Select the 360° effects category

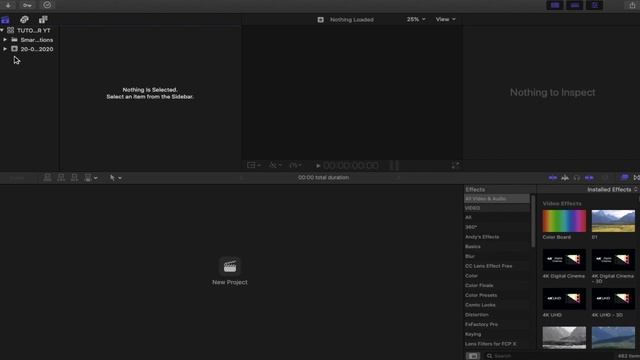click(x=497, y=227)
